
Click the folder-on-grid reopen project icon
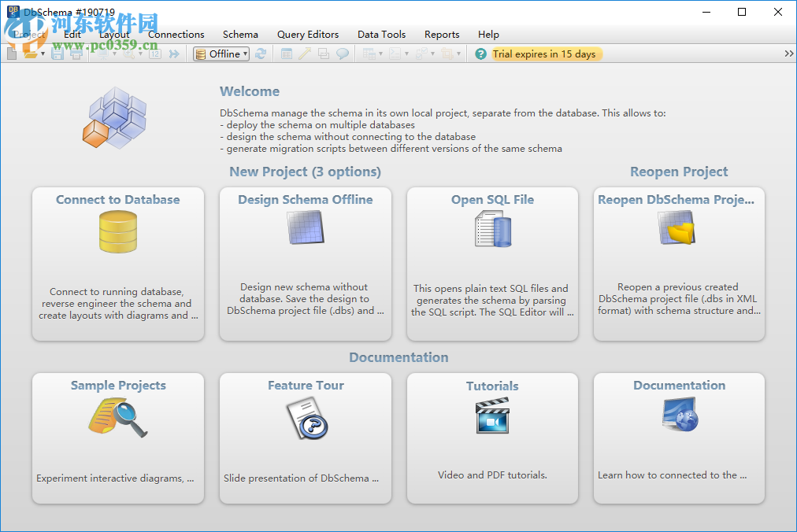click(x=677, y=227)
